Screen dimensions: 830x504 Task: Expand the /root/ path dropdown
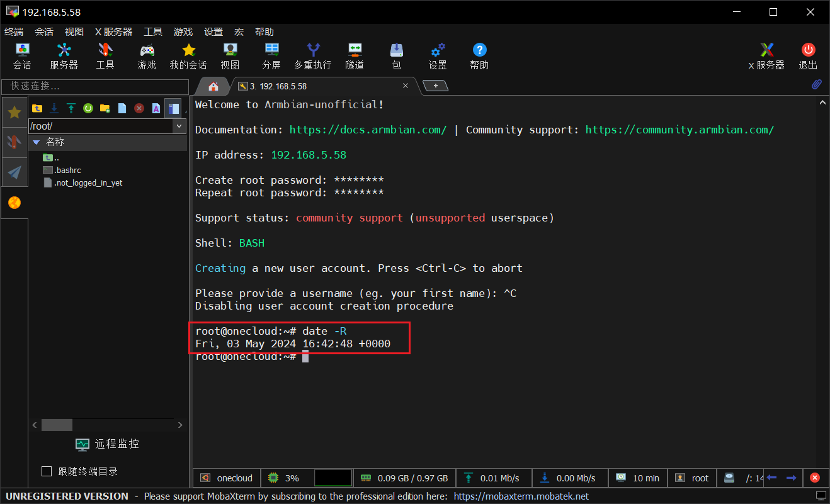point(179,126)
